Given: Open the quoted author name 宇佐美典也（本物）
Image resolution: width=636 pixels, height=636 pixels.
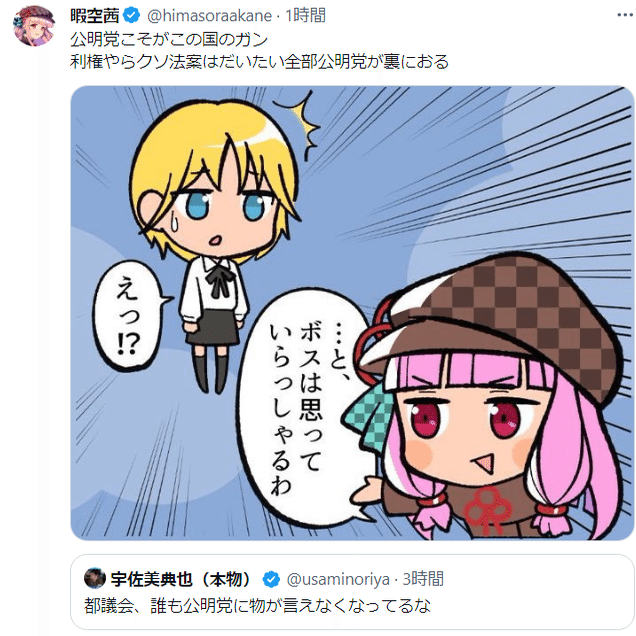Looking at the screenshot, I should (x=182, y=580).
